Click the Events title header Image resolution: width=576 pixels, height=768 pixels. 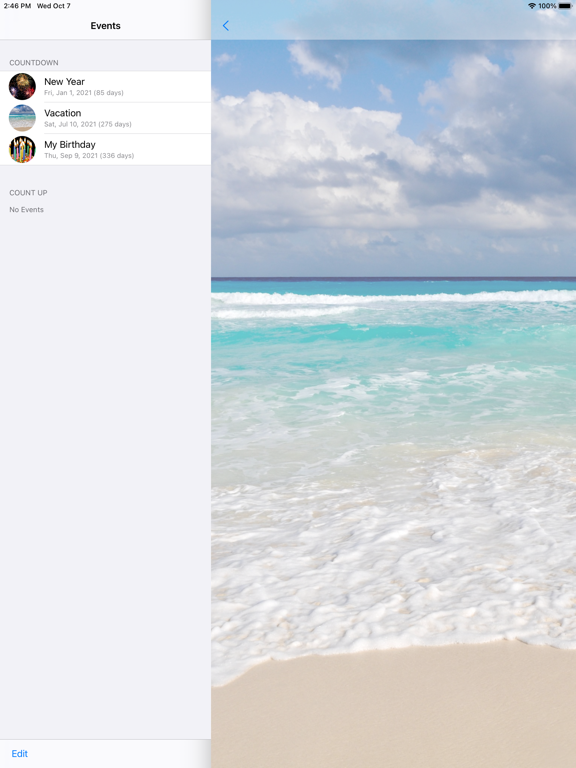click(105, 26)
